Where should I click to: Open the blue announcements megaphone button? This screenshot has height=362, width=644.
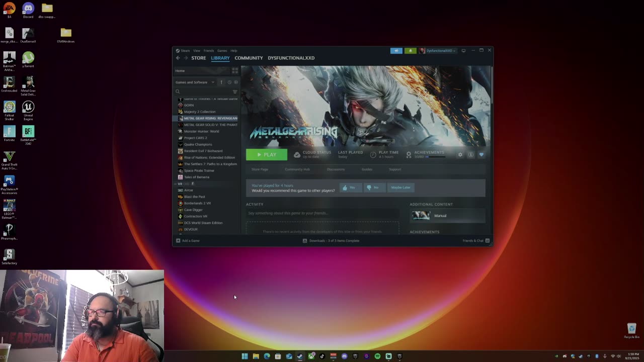click(396, 51)
